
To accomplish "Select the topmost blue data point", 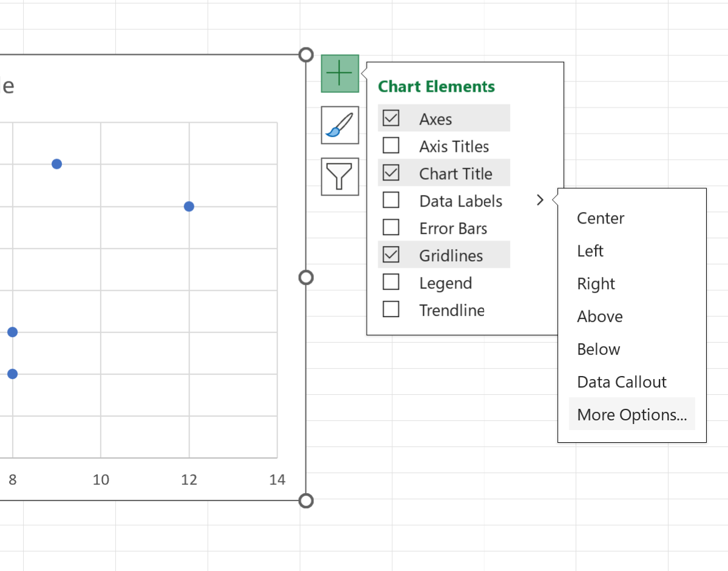I will point(56,163).
